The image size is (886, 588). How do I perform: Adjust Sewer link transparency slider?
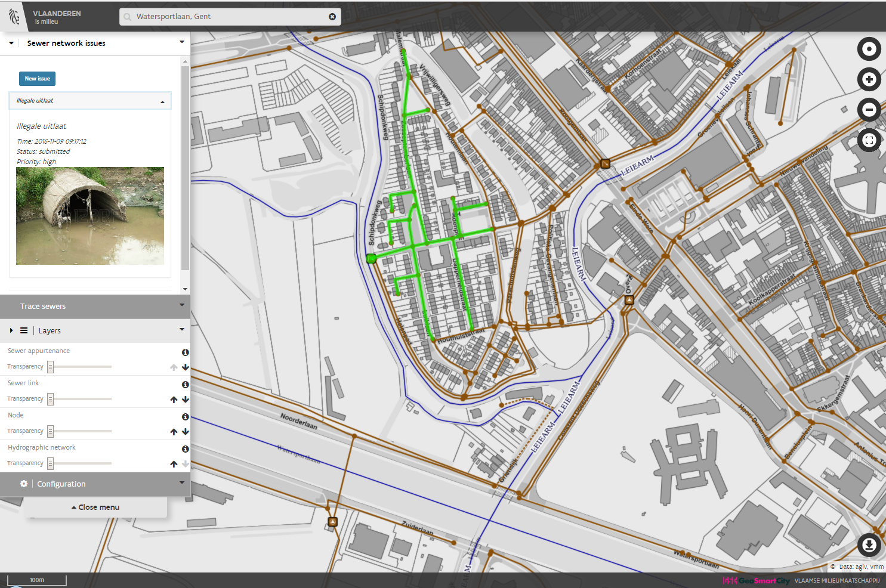[51, 399]
